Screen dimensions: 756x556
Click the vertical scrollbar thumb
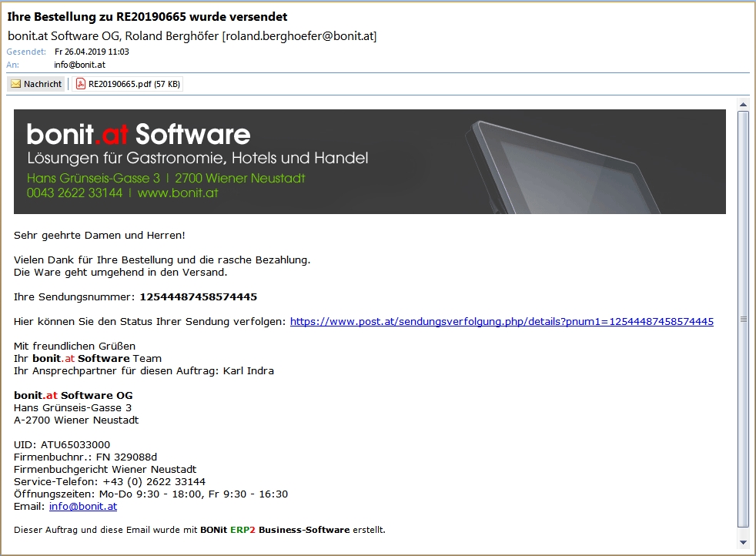coord(743,320)
